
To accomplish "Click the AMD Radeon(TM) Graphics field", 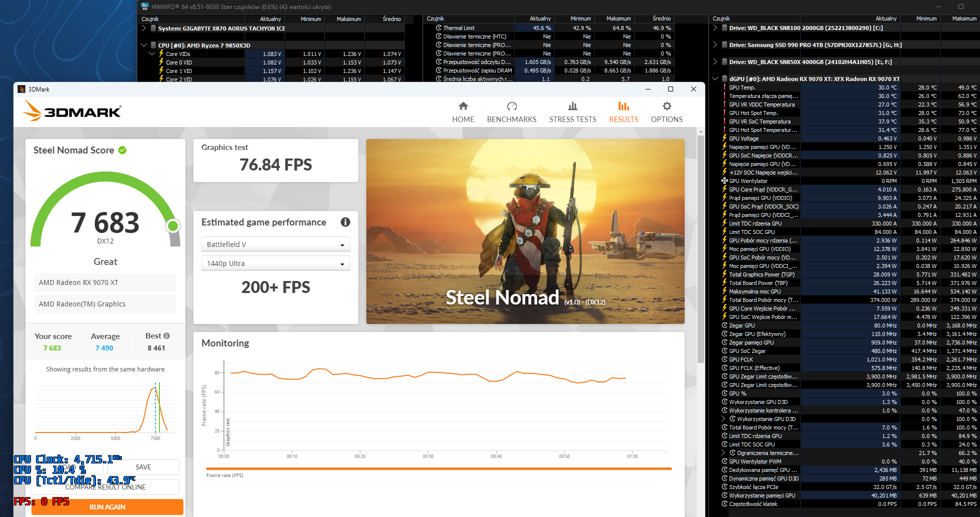I will point(105,304).
